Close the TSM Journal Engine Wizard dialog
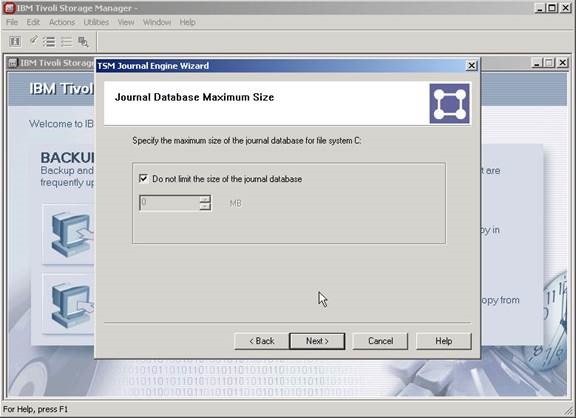576x418 pixels. coord(471,66)
